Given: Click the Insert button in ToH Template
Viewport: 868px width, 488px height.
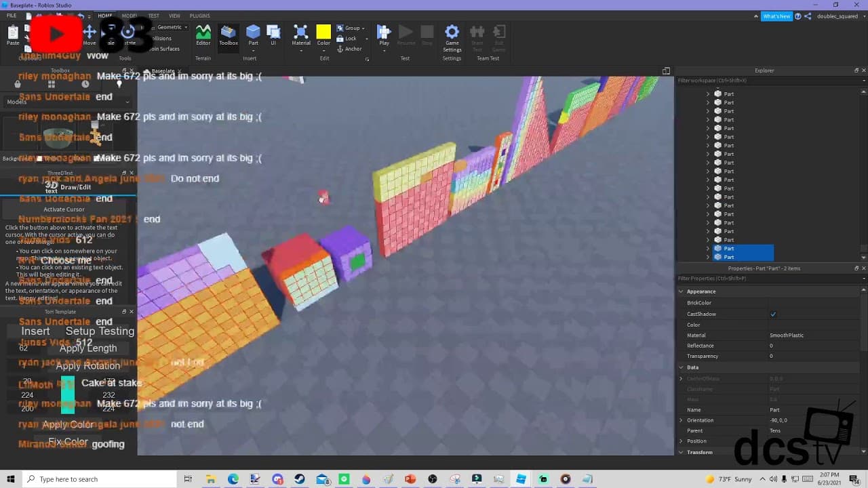Looking at the screenshot, I should pos(35,331).
